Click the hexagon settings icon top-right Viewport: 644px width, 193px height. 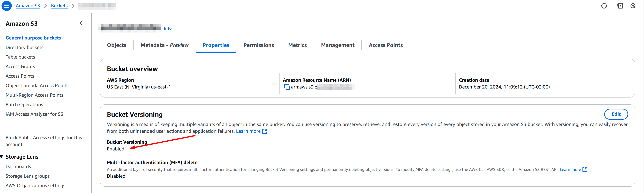[x=633, y=6]
